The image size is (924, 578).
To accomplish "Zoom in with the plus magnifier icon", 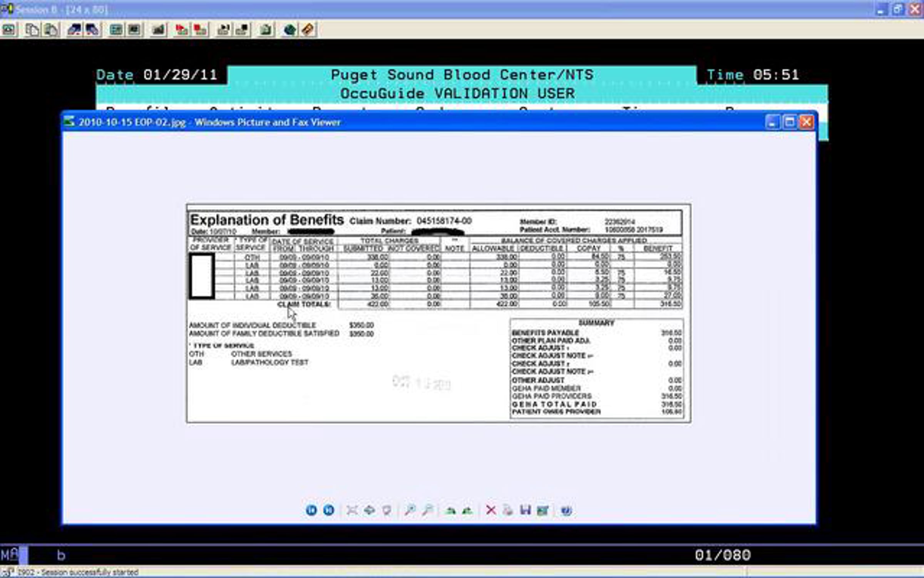I will (410, 510).
